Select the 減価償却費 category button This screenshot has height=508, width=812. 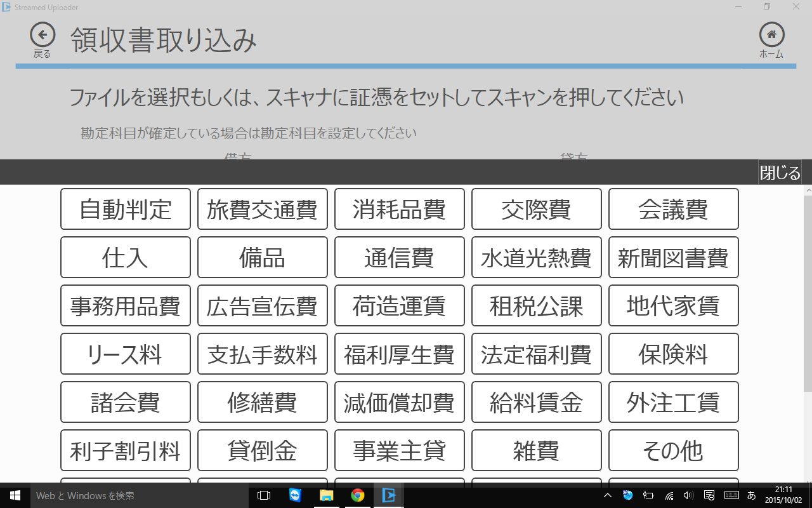pos(399,402)
